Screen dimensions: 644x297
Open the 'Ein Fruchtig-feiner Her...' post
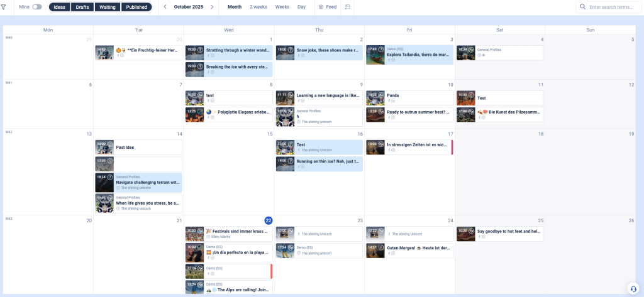point(138,53)
